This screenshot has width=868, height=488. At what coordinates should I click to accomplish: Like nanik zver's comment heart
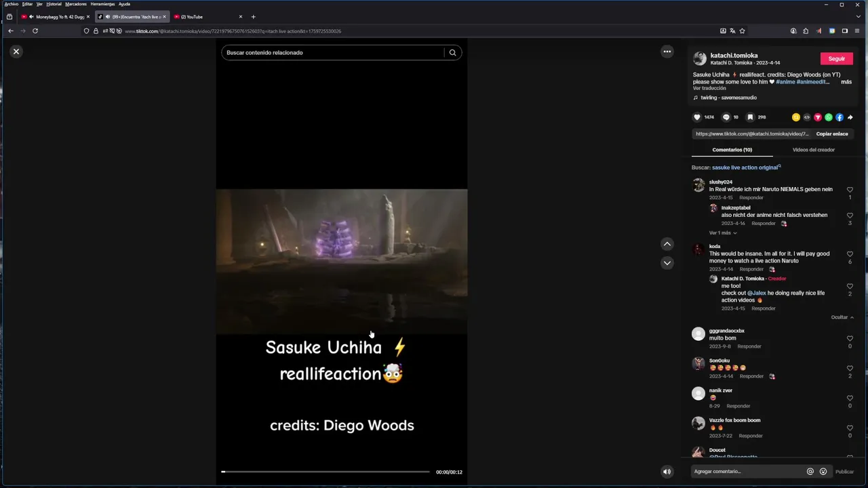(850, 398)
